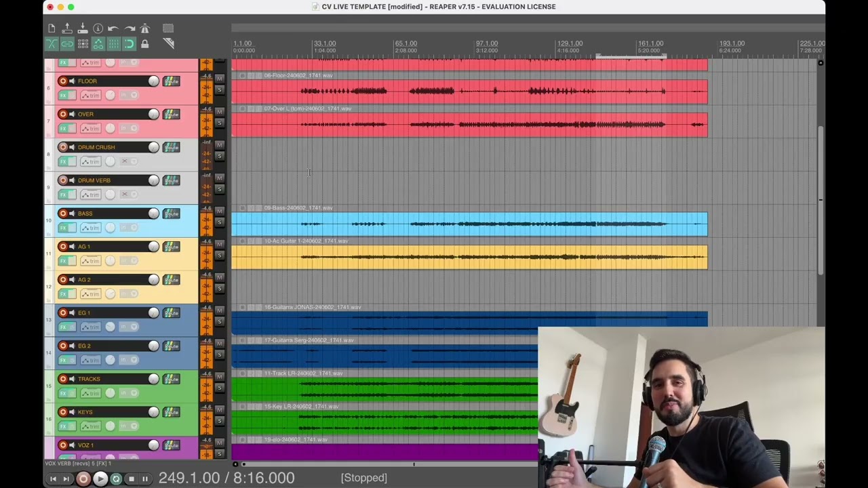Open trim envelope button on EG 2 track

[90, 360]
